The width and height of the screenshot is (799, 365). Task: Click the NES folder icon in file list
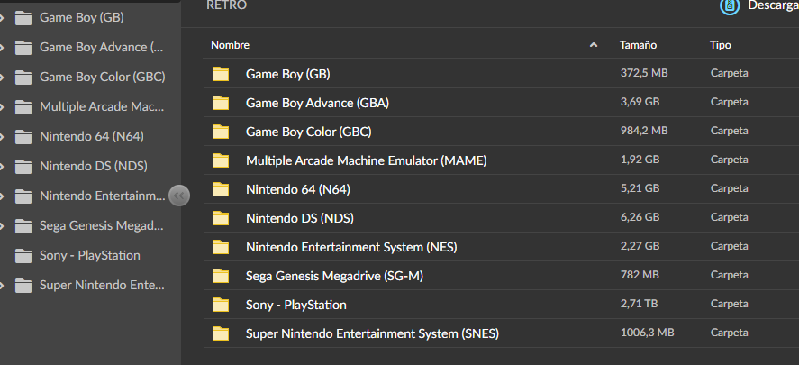point(221,247)
